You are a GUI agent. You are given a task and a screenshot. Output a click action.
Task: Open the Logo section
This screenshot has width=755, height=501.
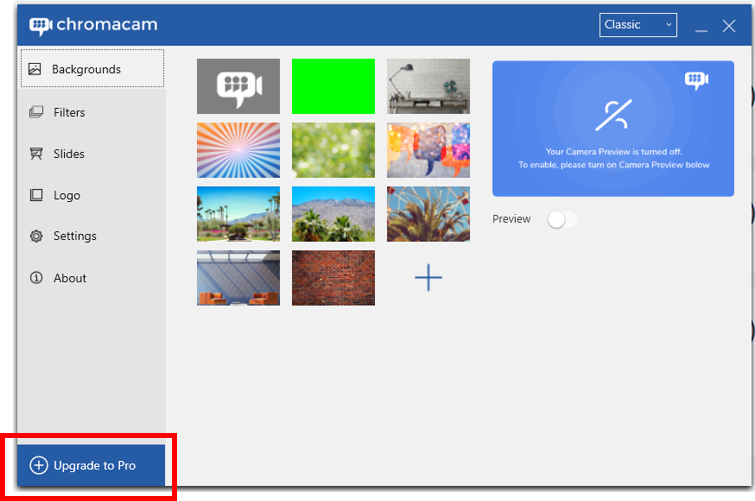(92, 195)
